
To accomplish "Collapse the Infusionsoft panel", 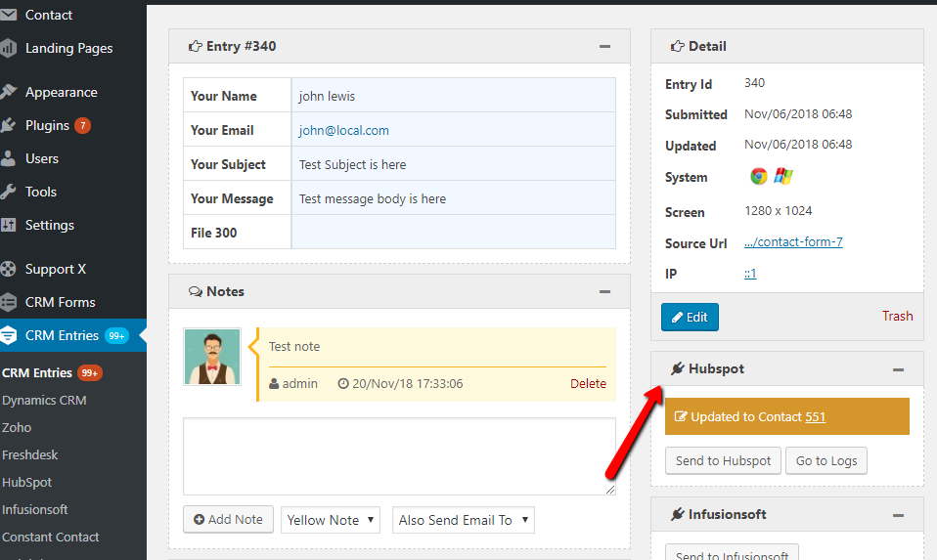I will [898, 516].
